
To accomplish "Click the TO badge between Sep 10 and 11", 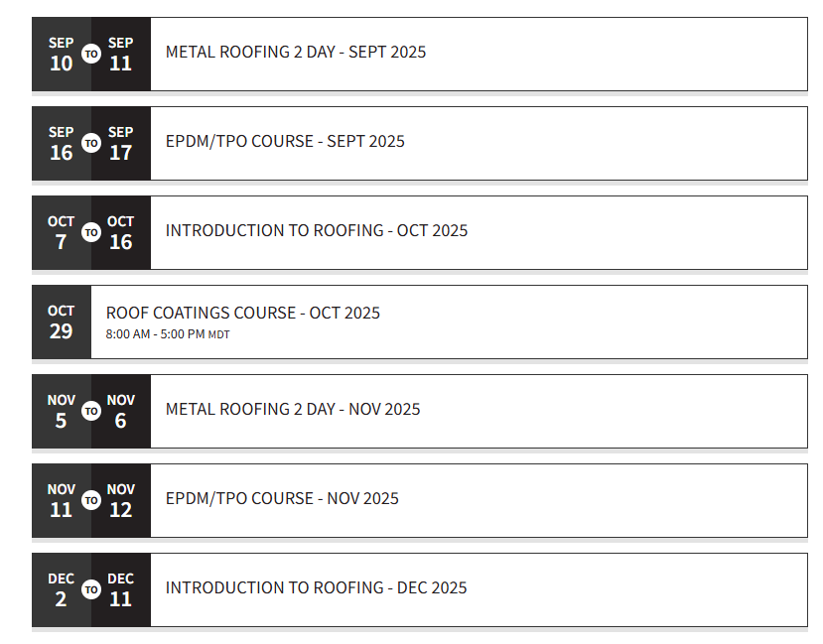I will (x=91, y=54).
